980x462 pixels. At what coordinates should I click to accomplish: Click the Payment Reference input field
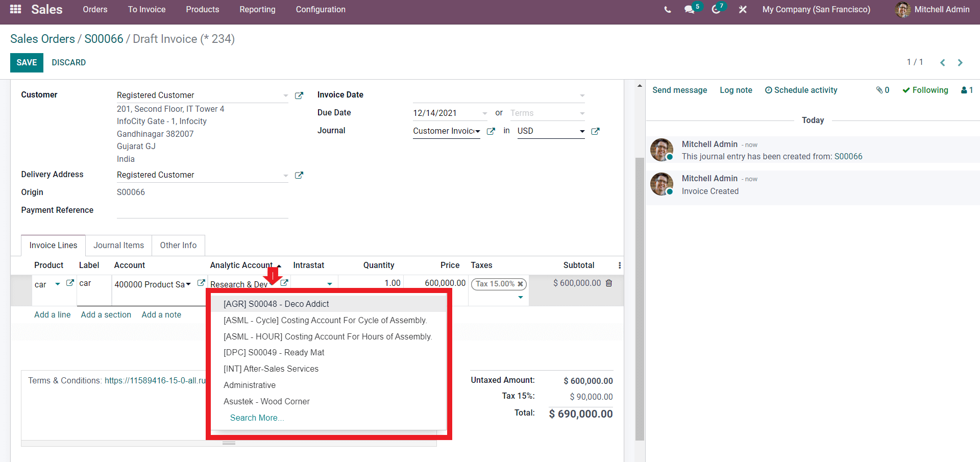[202, 210]
